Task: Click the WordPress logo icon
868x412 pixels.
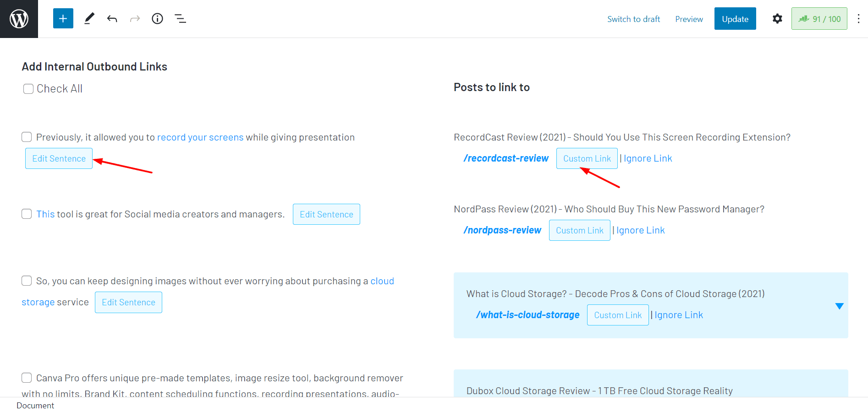Action: point(19,19)
